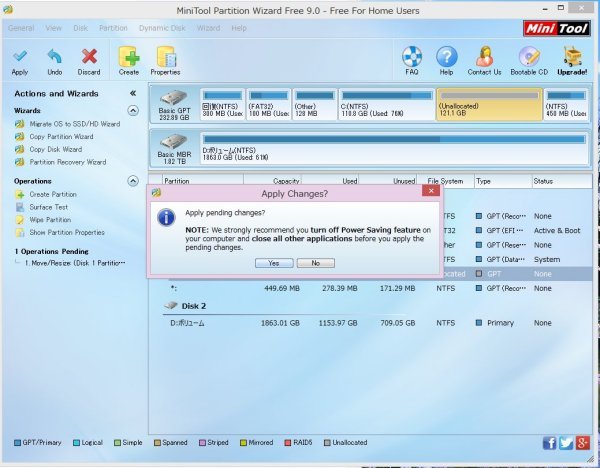Click the Discard red X toolbar icon

click(89, 57)
